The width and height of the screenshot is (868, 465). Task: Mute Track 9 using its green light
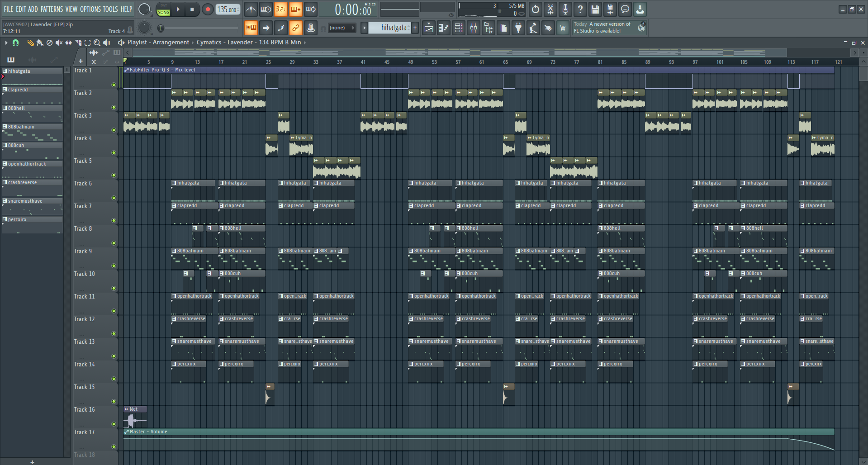114,266
